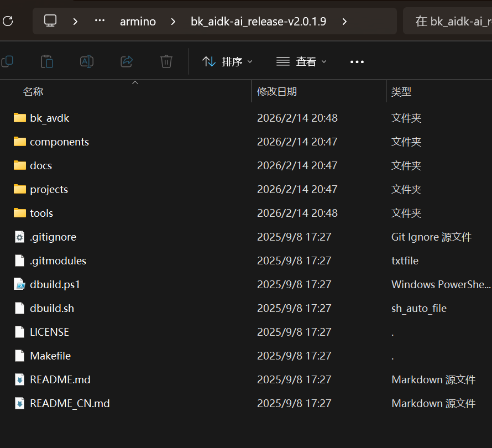Open the toolbar See more menu
The image size is (492, 448).
(x=357, y=62)
